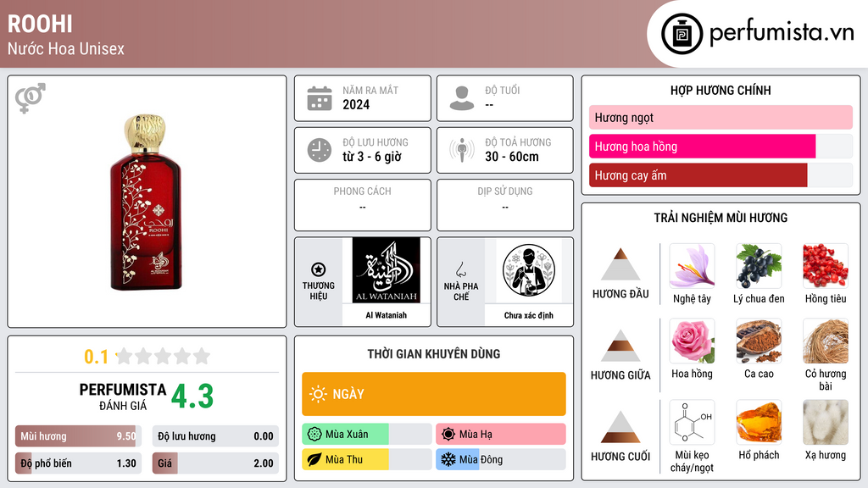
Task: Open the perfumer illustration Chưa xác định
Action: tap(529, 270)
